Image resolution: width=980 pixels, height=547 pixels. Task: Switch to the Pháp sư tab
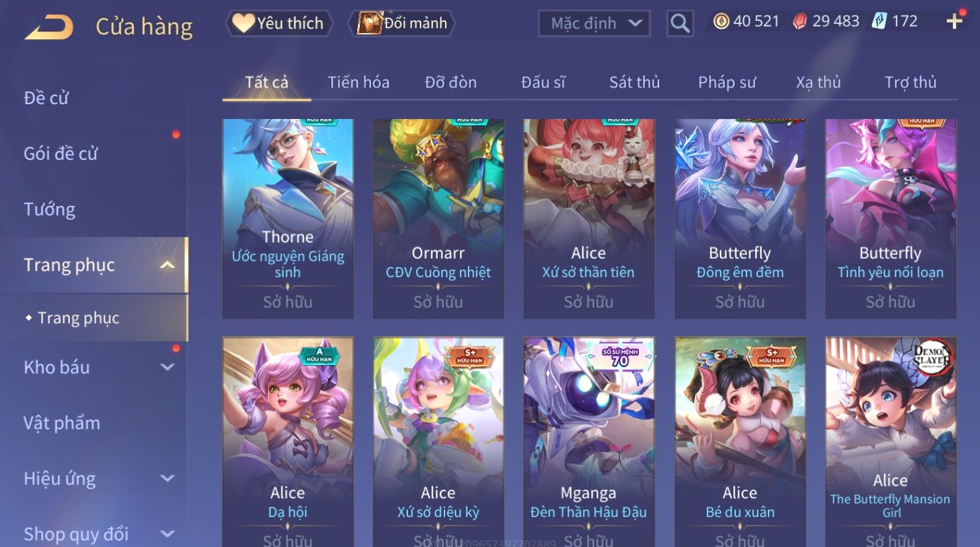[x=727, y=83]
